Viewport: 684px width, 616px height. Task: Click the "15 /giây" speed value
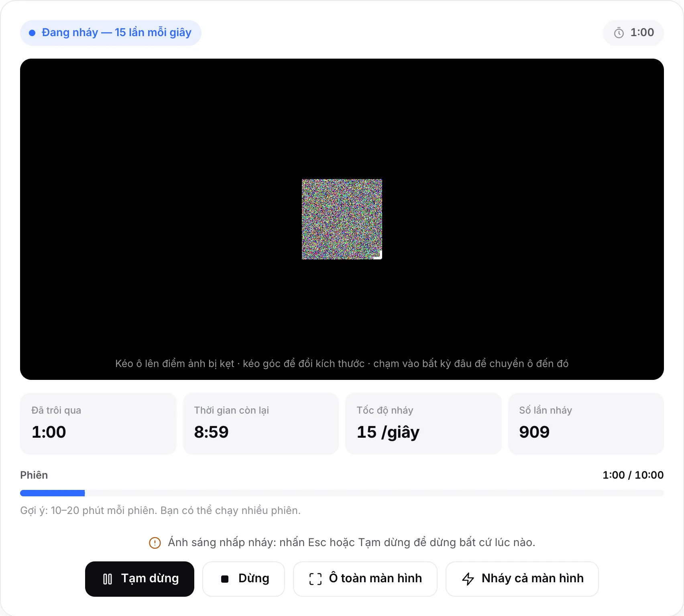pyautogui.click(x=388, y=432)
